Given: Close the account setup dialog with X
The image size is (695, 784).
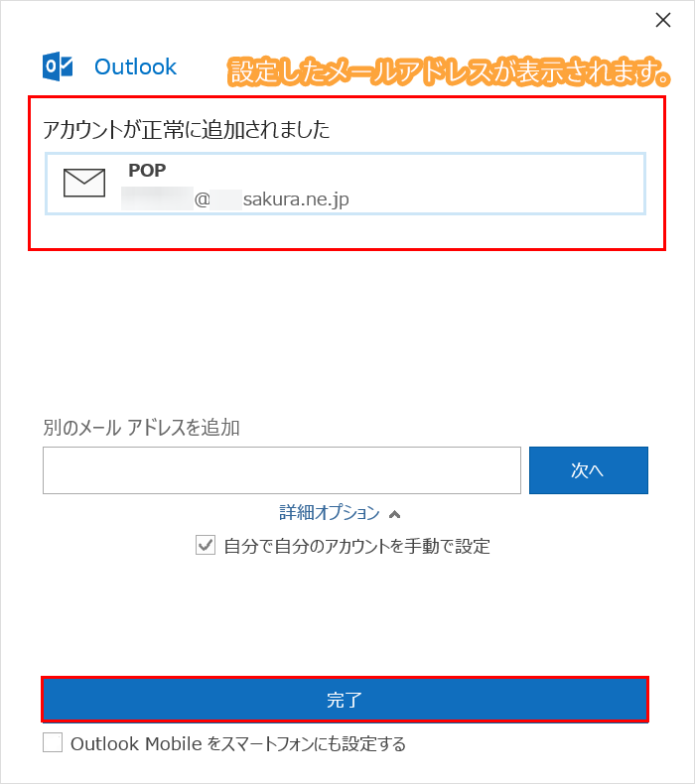Looking at the screenshot, I should point(663,20).
